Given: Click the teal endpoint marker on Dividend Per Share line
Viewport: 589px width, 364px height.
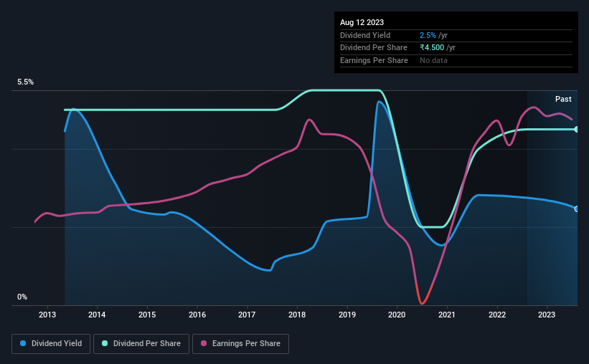Looking at the screenshot, I should pyautogui.click(x=577, y=130).
